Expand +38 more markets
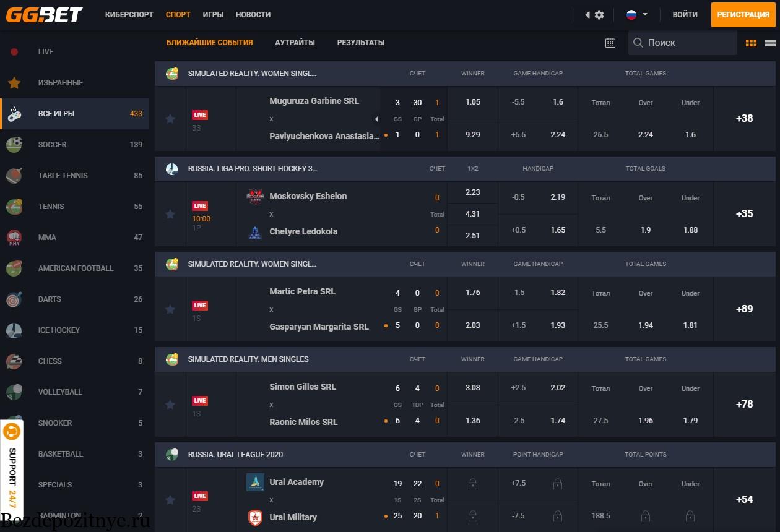Viewport: 780px width, 532px height. tap(744, 119)
